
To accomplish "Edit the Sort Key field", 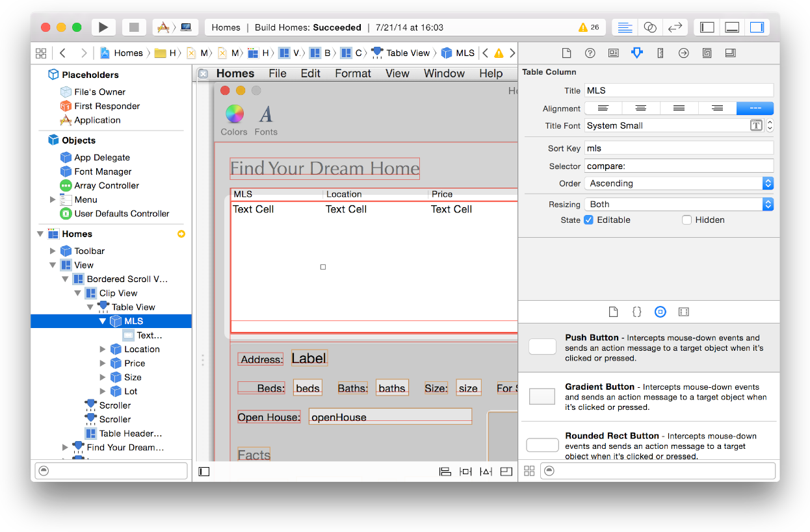I will [679, 147].
